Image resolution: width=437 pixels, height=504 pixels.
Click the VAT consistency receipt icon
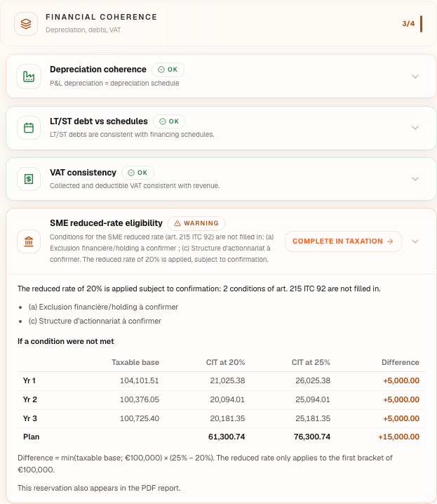point(29,179)
